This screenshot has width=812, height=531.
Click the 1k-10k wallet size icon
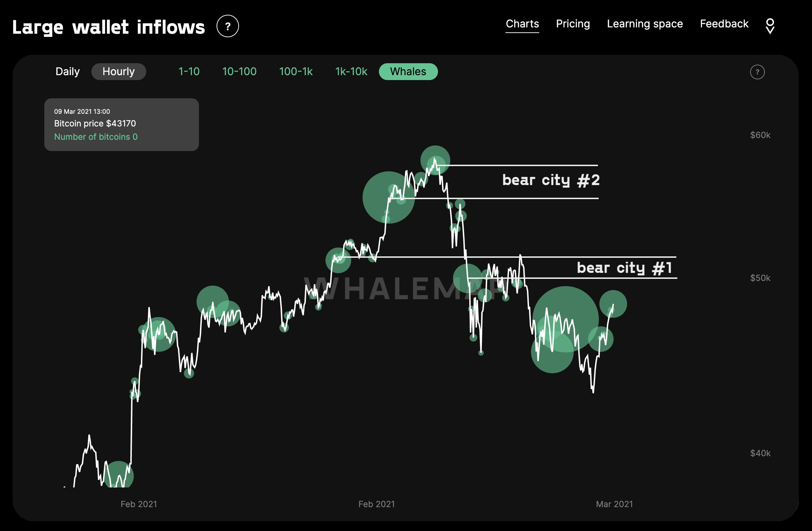pyautogui.click(x=351, y=71)
